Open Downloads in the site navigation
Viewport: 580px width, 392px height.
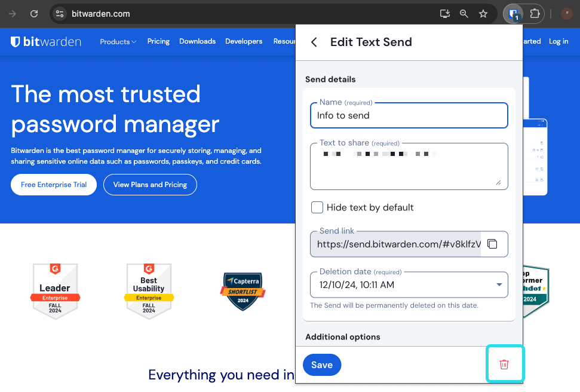point(198,41)
